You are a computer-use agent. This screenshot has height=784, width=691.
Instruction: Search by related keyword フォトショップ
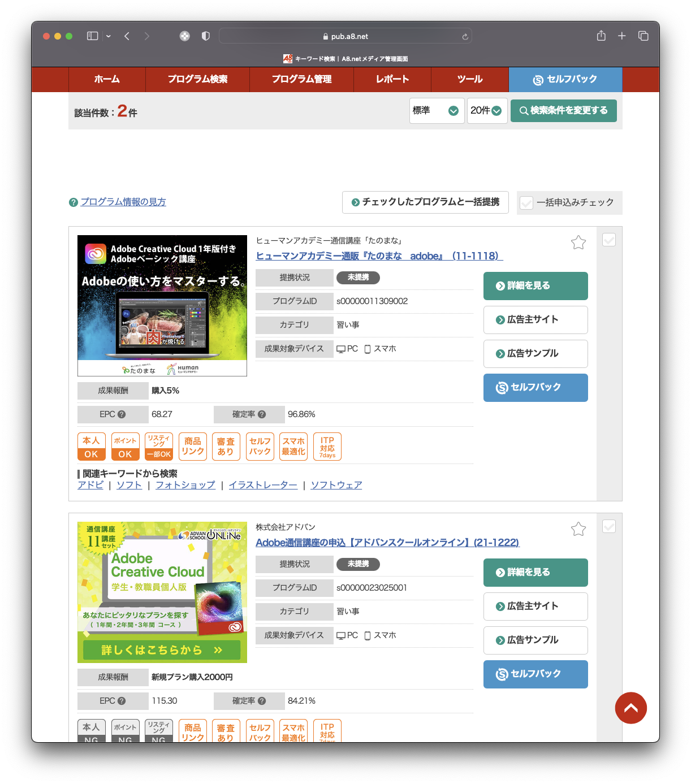[185, 485]
